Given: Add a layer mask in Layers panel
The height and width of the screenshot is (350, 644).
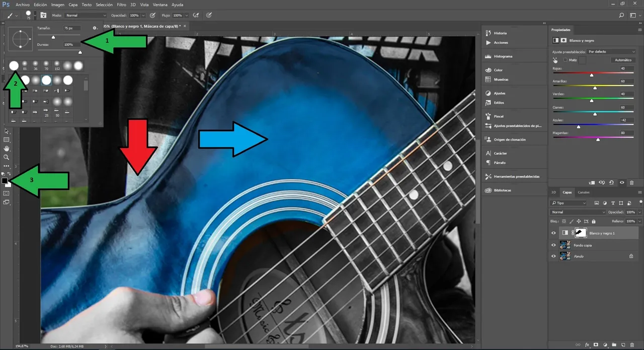Looking at the screenshot, I should pyautogui.click(x=596, y=344).
